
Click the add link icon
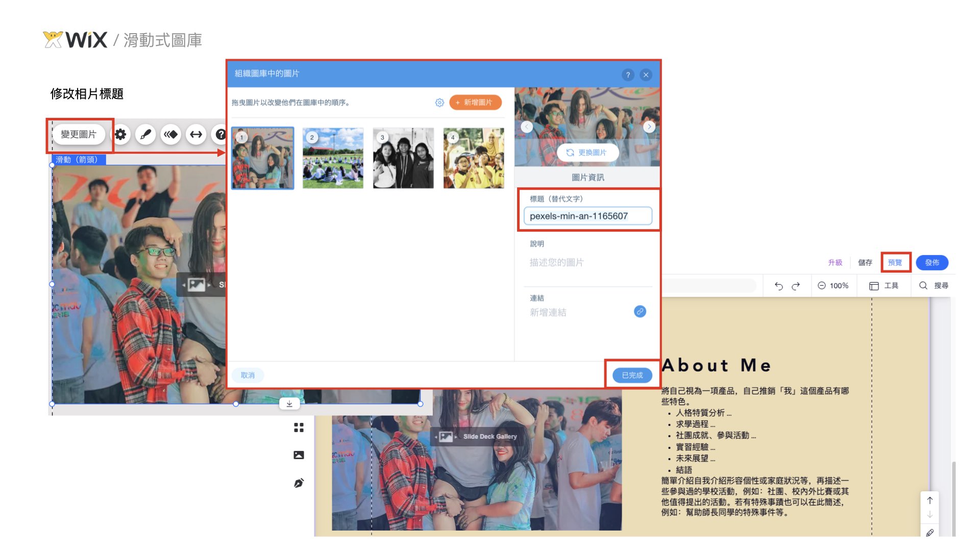[640, 311]
